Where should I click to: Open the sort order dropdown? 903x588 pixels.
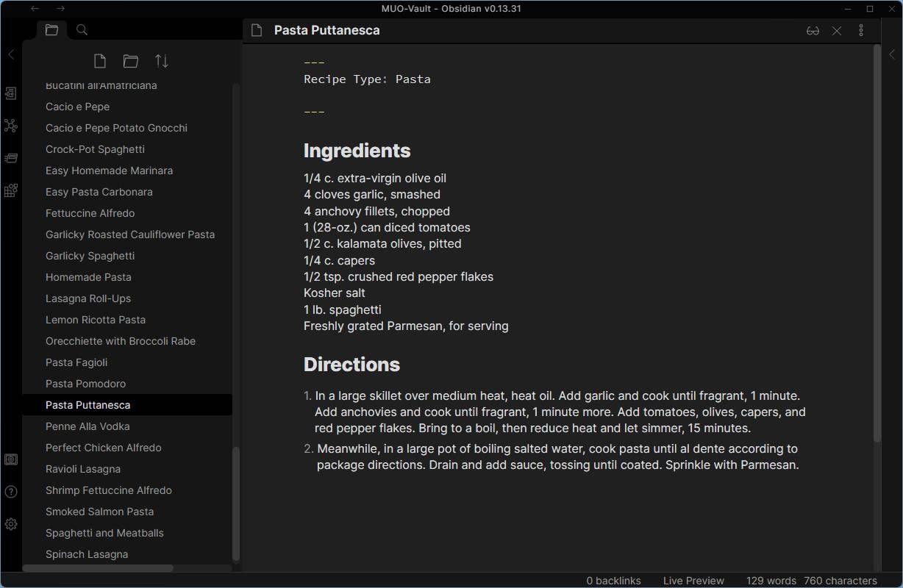click(162, 61)
